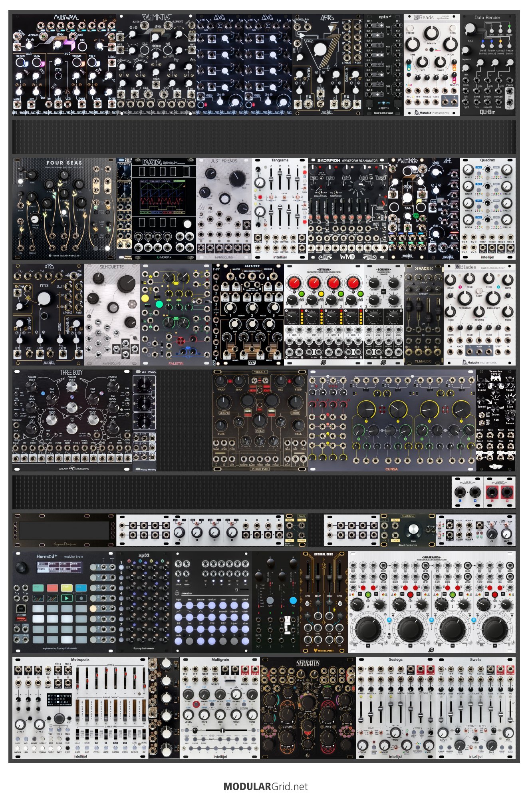Open the Envy Machine module
Viewport: 532px width, 795px height.
[276, 602]
